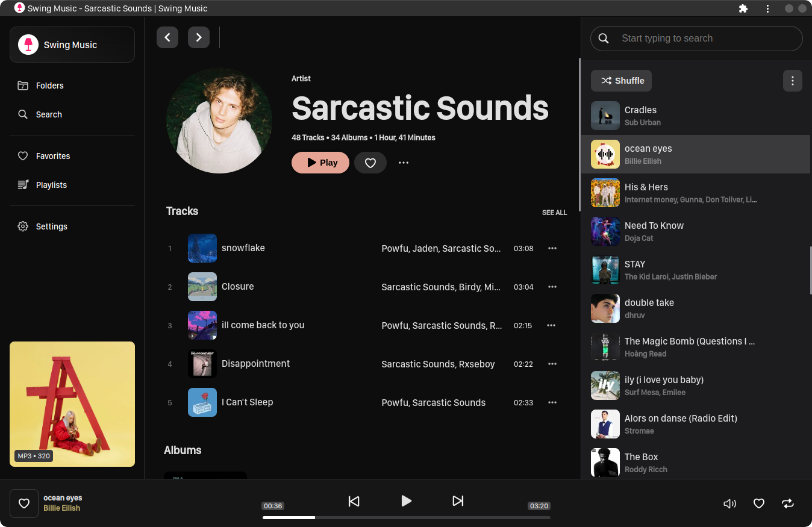Shuffle the queue
The width and height of the screenshot is (812, 527).
(x=621, y=81)
